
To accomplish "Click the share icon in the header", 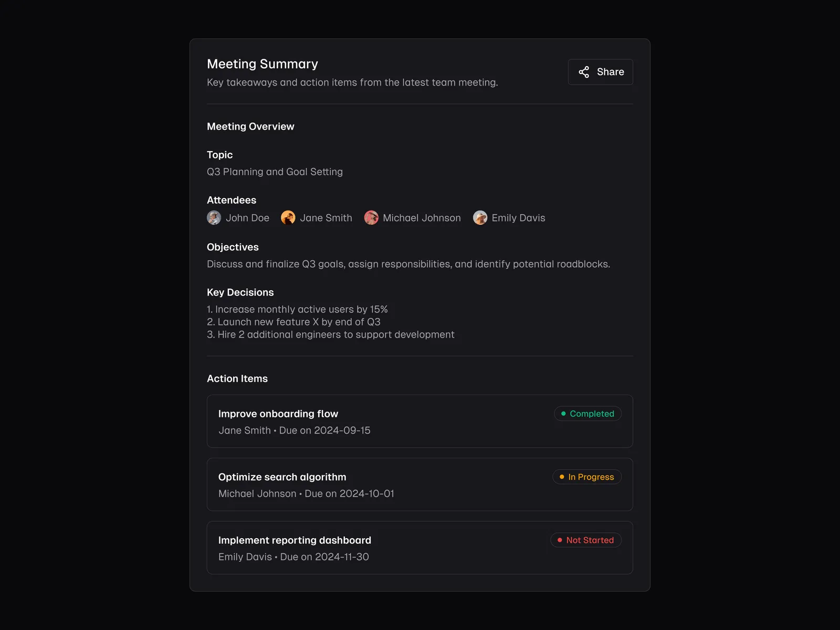I will pos(584,72).
